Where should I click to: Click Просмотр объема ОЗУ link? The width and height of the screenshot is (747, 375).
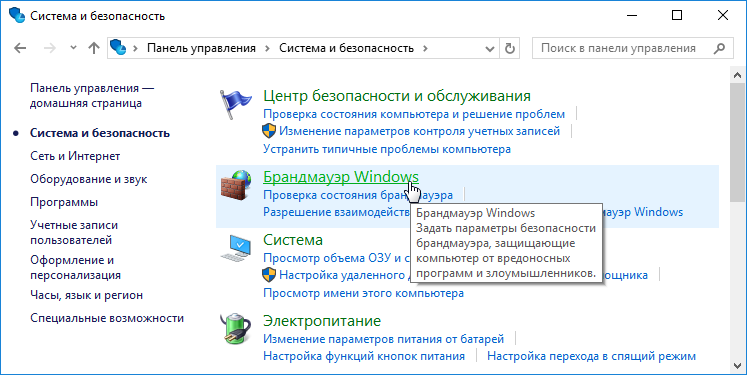point(336,258)
